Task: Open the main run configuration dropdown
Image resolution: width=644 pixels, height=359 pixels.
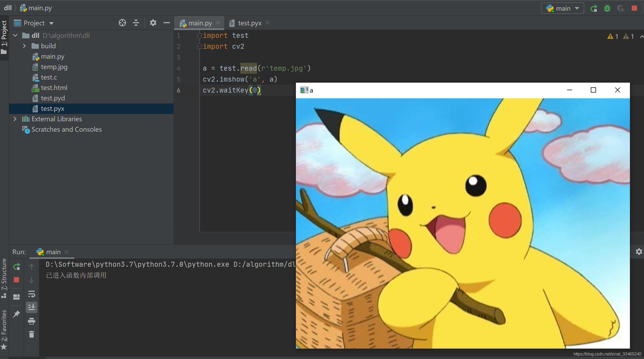Action: (x=562, y=8)
